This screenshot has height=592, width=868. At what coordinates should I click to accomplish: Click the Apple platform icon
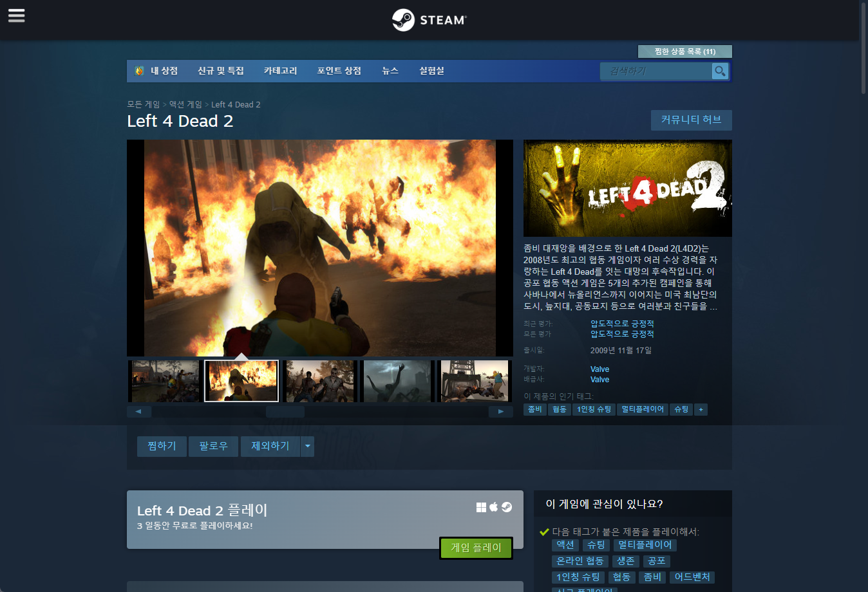tap(494, 507)
